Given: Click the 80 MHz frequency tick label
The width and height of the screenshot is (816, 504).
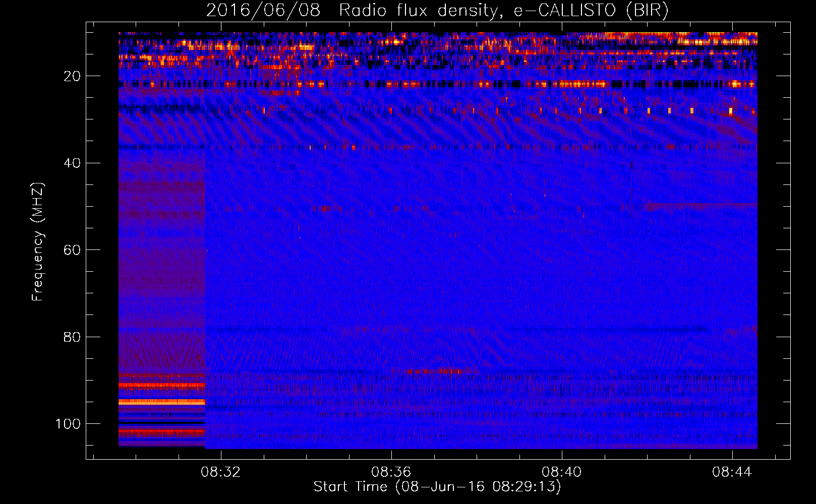Looking at the screenshot, I should click(72, 337).
